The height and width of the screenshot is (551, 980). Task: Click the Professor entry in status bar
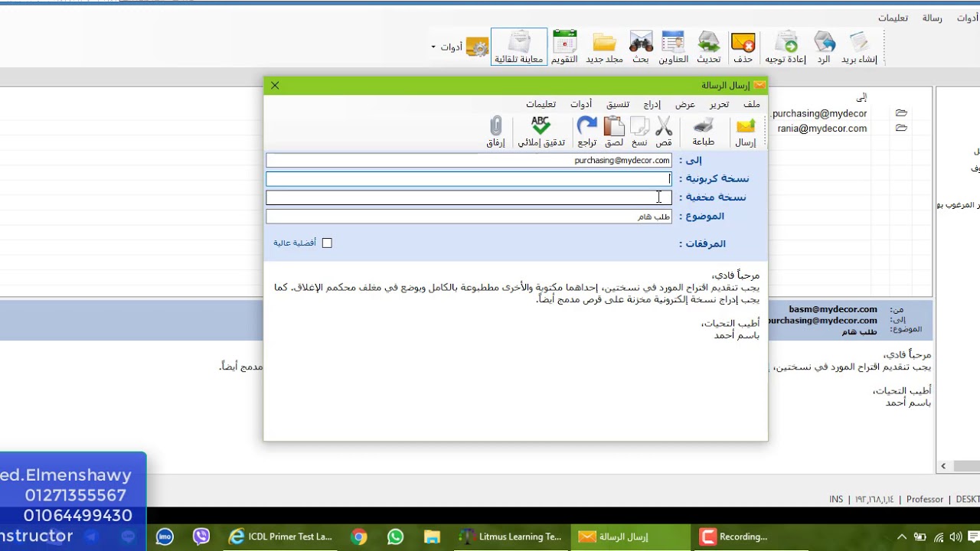(x=925, y=499)
